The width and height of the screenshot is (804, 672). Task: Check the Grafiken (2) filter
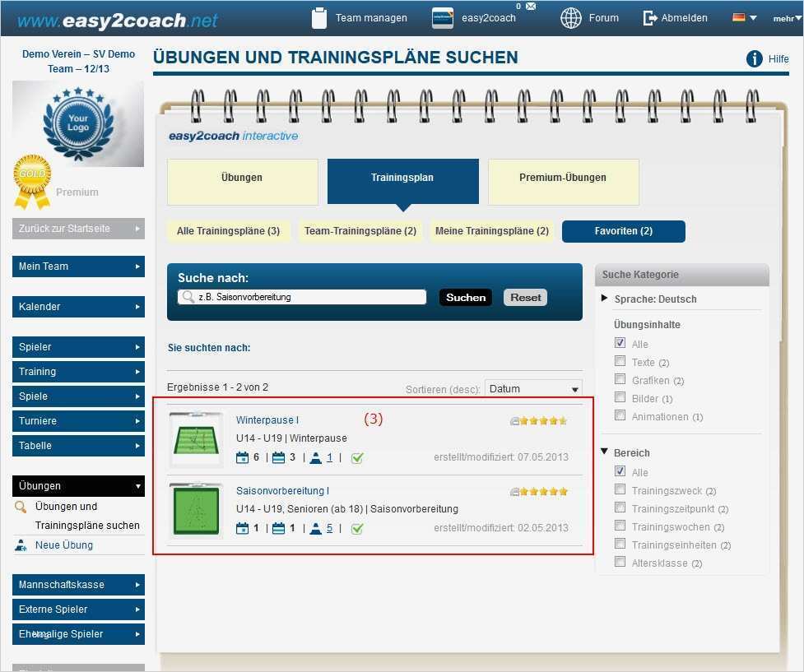click(x=620, y=379)
